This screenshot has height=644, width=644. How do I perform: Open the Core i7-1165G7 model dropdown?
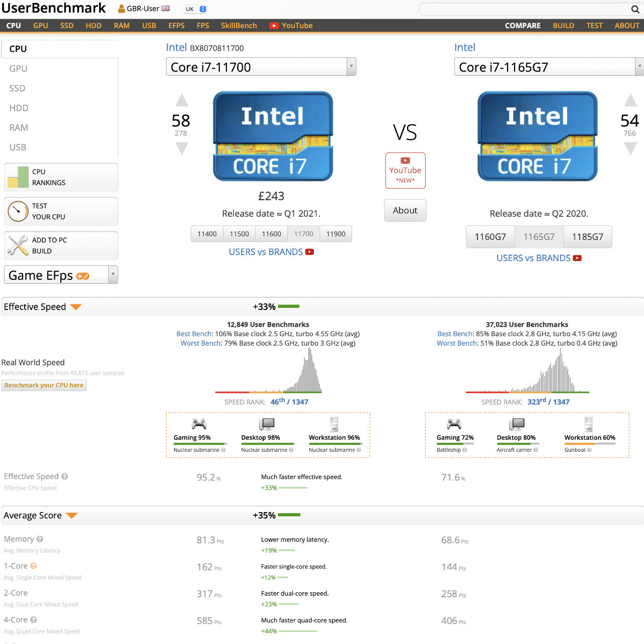tap(549, 67)
